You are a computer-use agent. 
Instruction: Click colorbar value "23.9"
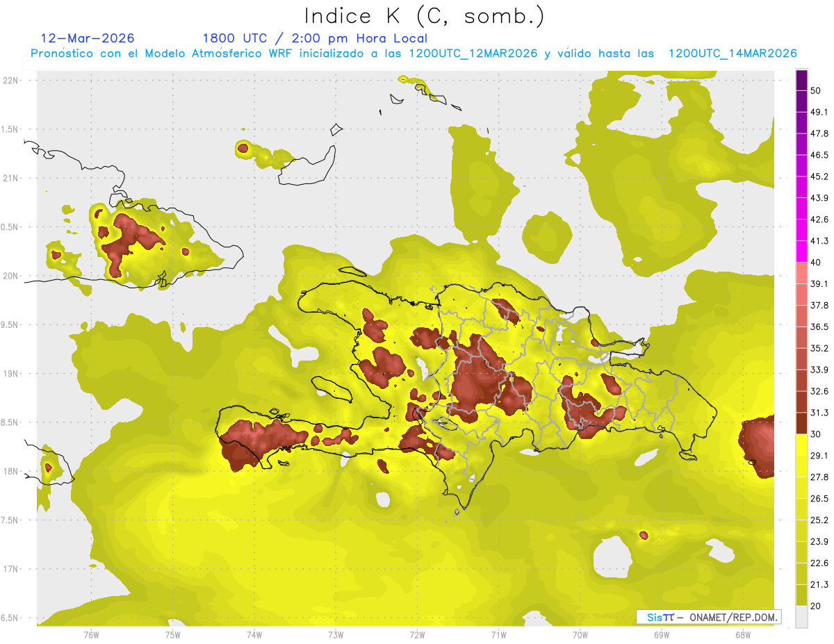[x=820, y=542]
